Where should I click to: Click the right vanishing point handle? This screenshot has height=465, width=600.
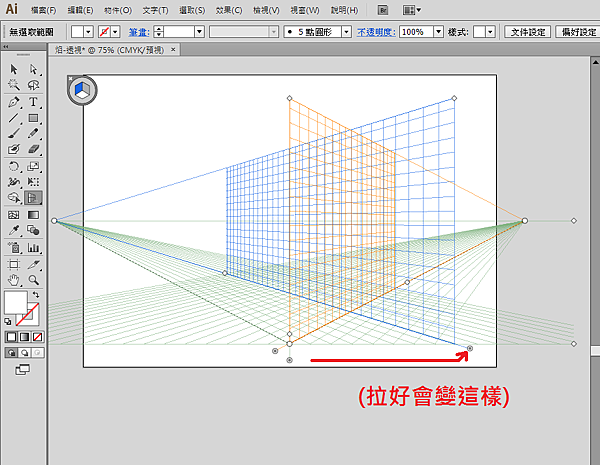coord(524,220)
